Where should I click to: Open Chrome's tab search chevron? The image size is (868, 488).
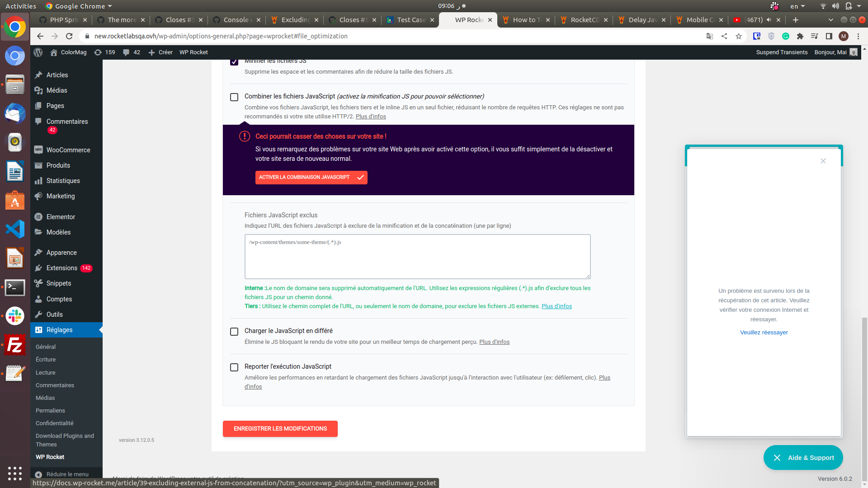tap(831, 20)
